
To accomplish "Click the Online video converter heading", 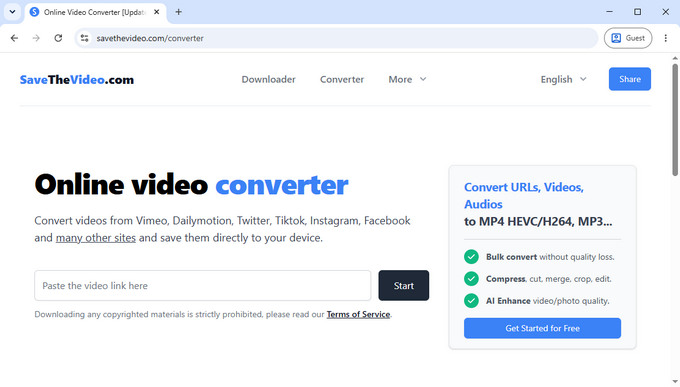I will point(191,185).
